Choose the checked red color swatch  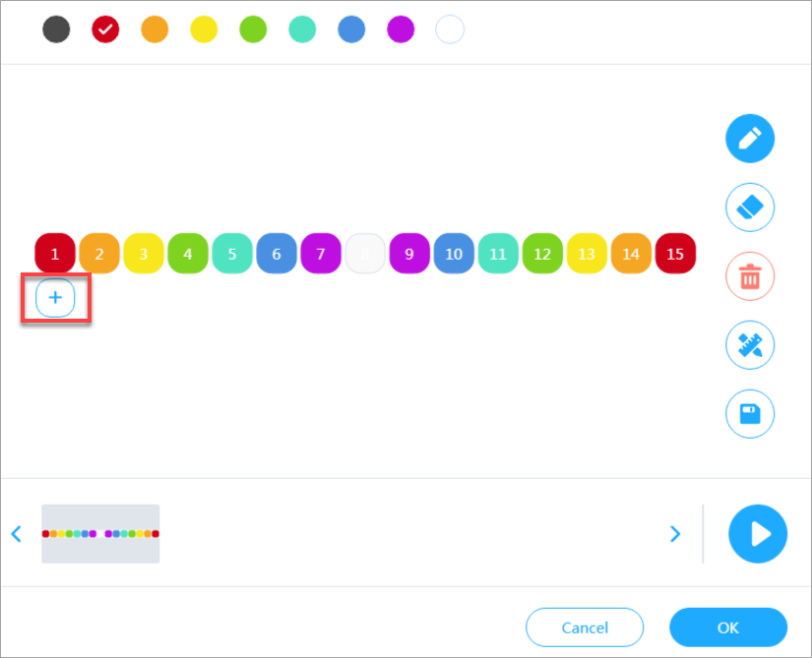(x=105, y=30)
